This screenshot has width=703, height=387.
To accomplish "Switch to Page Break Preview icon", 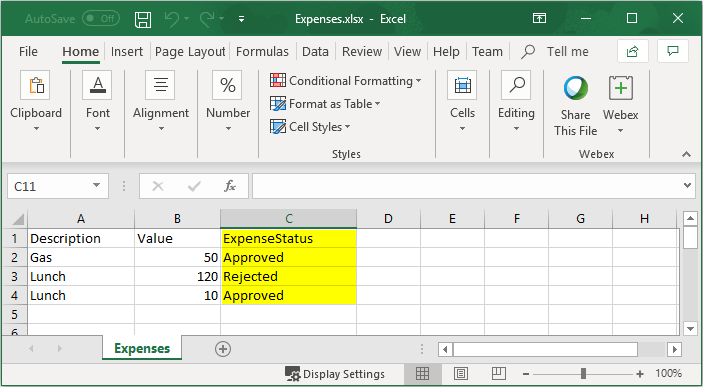I will [498, 374].
